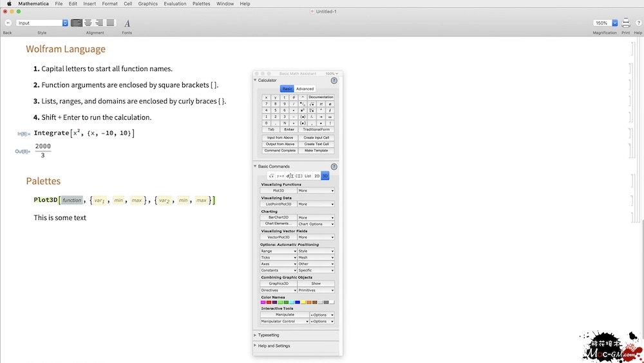This screenshot has width=644, height=363.
Task: Click the Calculator section help icon
Action: pos(334,81)
